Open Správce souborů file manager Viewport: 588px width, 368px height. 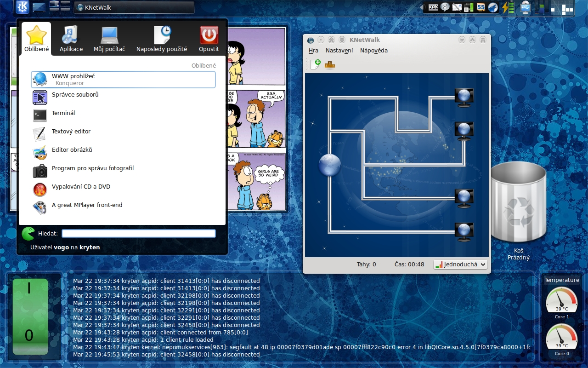[123, 98]
